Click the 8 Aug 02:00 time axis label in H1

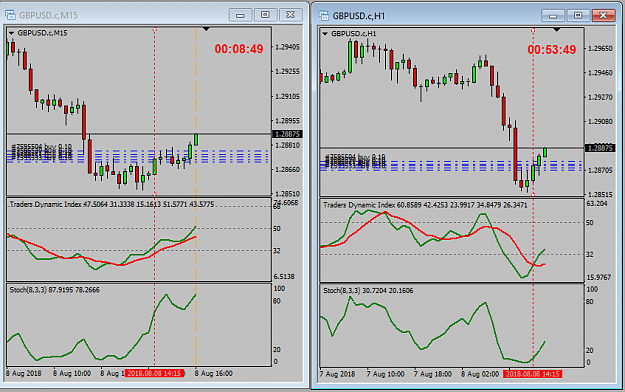pos(480,374)
